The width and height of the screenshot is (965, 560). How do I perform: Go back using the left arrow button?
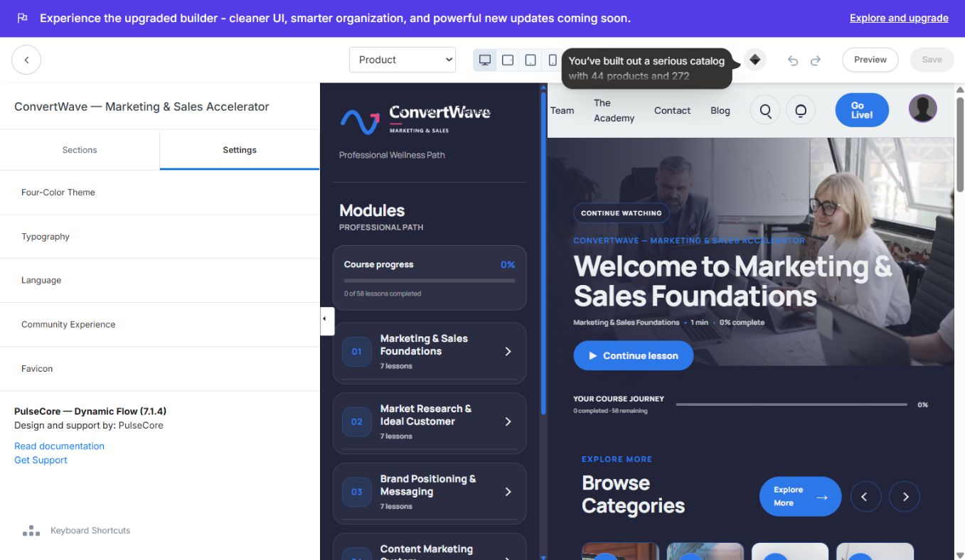click(x=26, y=60)
